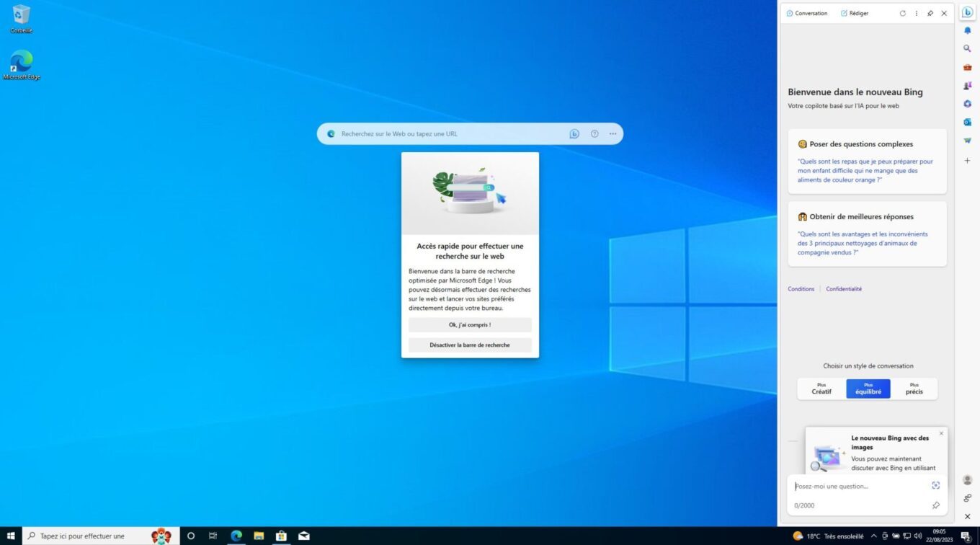Viewport: 980px width, 545px height.
Task: Open Microsoft Store from taskbar
Action: (x=281, y=536)
